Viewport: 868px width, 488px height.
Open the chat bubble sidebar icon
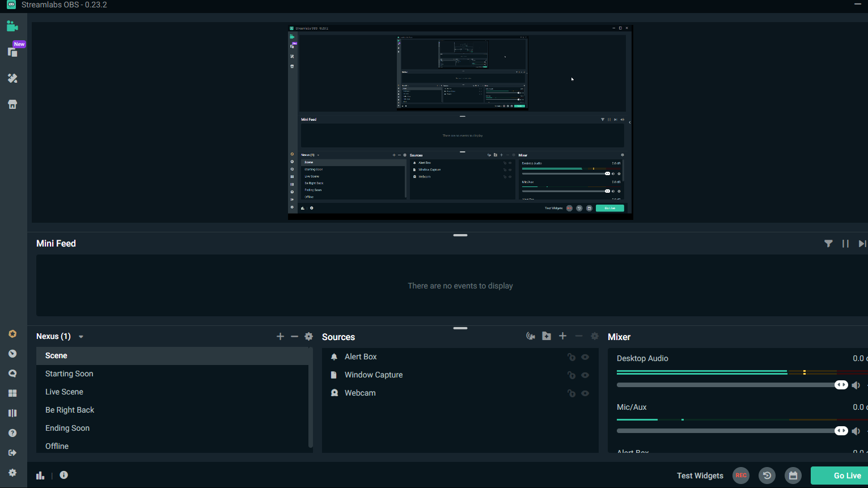(12, 374)
